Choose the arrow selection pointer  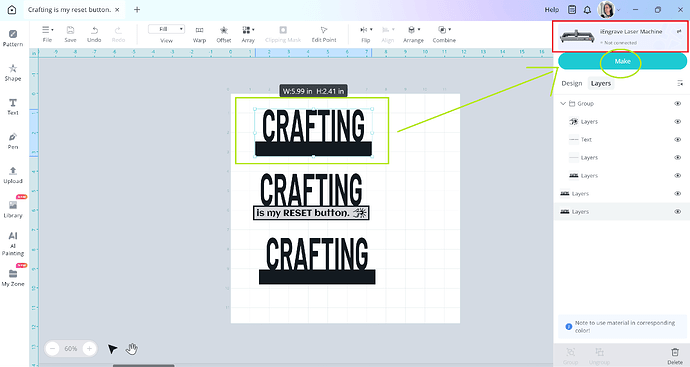(x=112, y=349)
